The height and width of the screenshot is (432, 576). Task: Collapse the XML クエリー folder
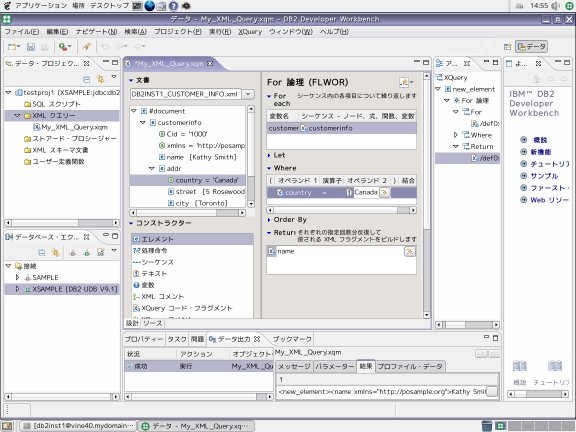click(17, 115)
